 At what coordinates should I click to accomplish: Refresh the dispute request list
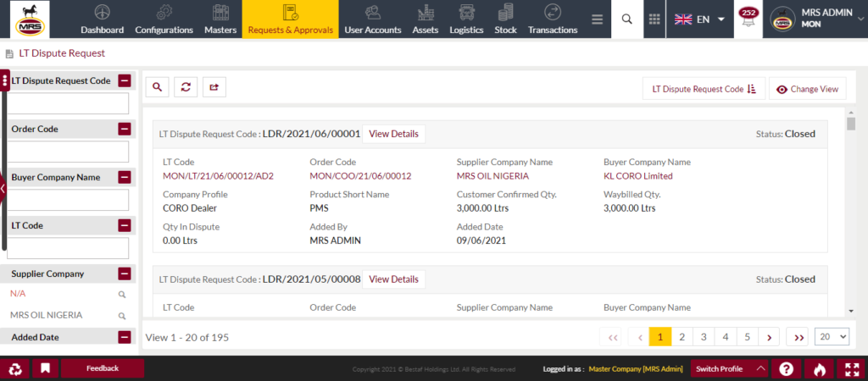click(x=186, y=87)
